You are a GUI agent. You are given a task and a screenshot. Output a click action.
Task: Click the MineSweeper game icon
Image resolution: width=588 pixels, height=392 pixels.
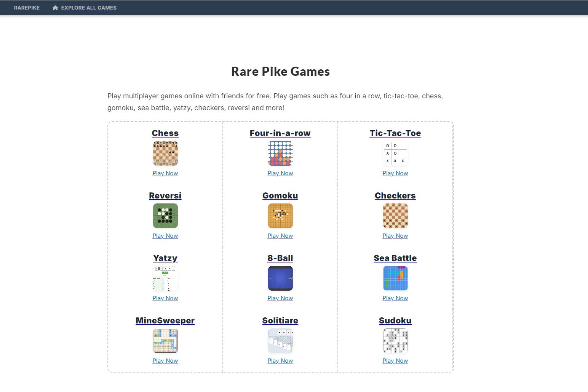(165, 341)
